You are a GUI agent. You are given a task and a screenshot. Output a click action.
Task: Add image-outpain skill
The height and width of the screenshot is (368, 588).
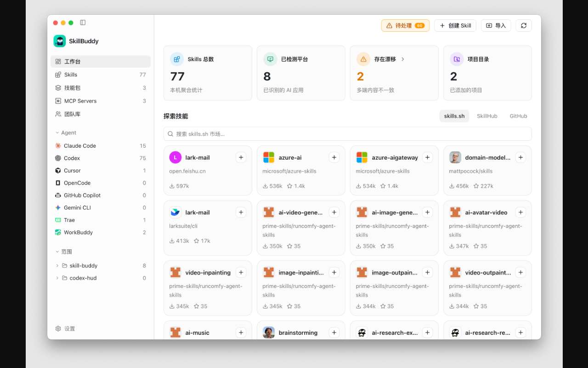tap(427, 272)
